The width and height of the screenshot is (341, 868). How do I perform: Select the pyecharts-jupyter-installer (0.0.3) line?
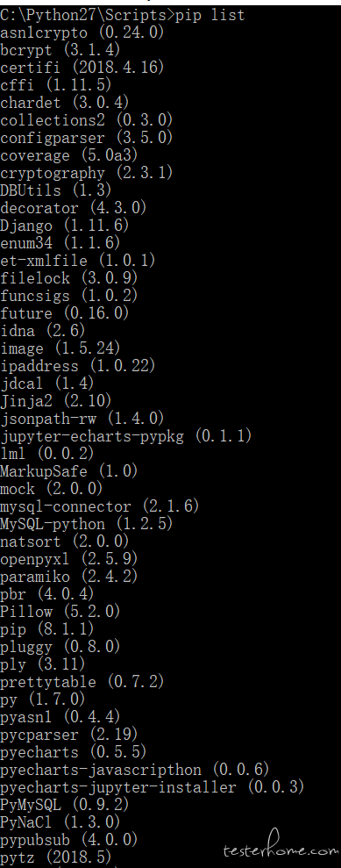152,787
